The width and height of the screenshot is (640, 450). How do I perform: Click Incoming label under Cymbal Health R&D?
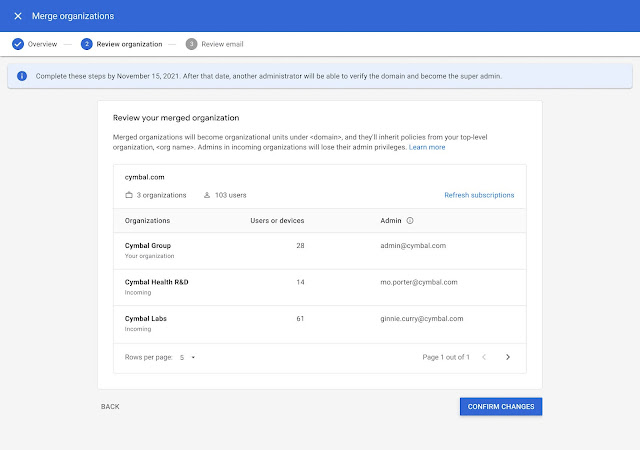(x=138, y=292)
